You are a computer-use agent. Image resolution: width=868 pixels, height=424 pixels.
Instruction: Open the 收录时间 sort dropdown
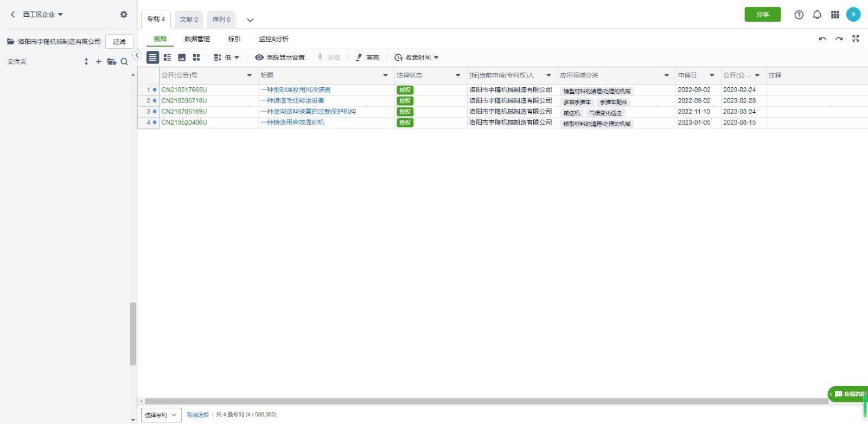coord(417,57)
